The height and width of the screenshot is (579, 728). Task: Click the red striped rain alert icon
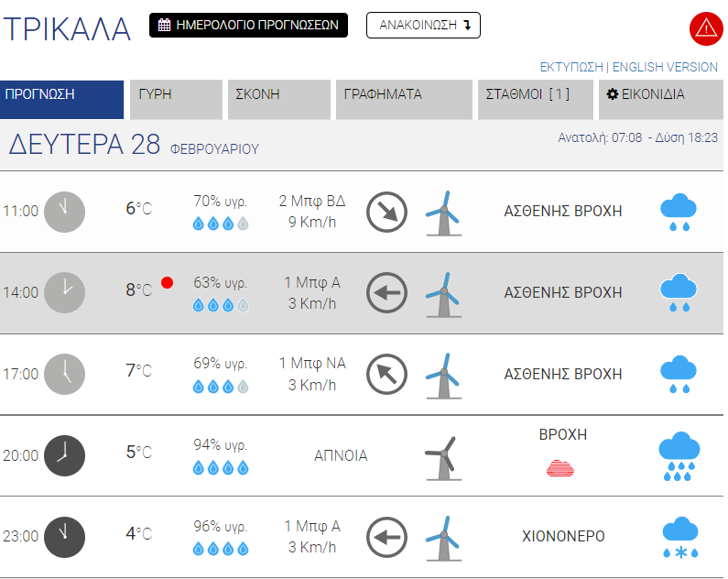tap(561, 467)
